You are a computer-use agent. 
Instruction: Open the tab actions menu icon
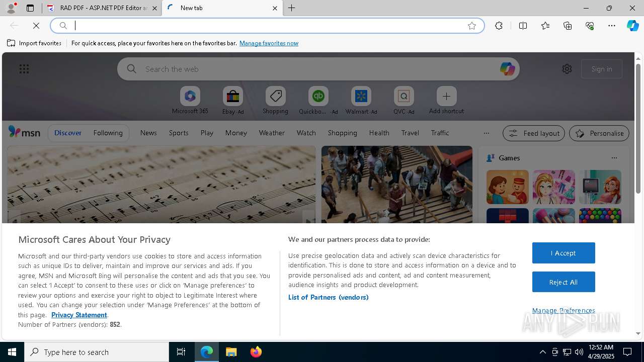[x=30, y=8]
